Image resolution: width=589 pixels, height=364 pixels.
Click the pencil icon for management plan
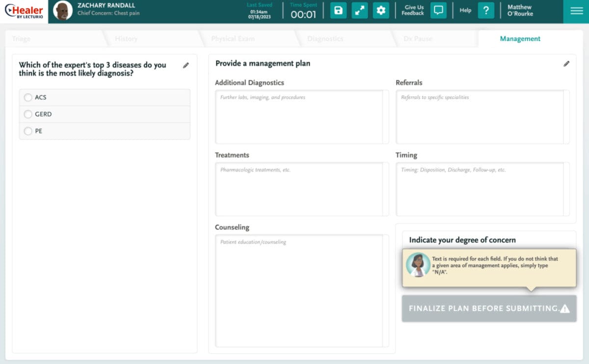pyautogui.click(x=566, y=64)
